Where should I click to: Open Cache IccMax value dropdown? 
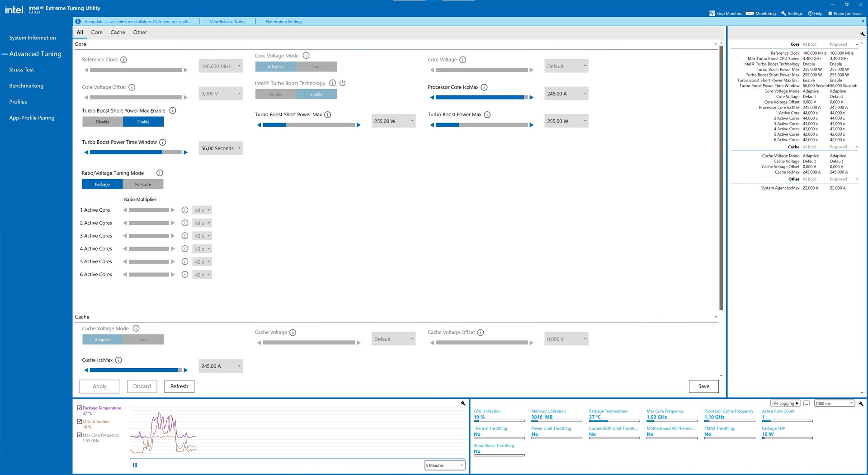click(221, 366)
